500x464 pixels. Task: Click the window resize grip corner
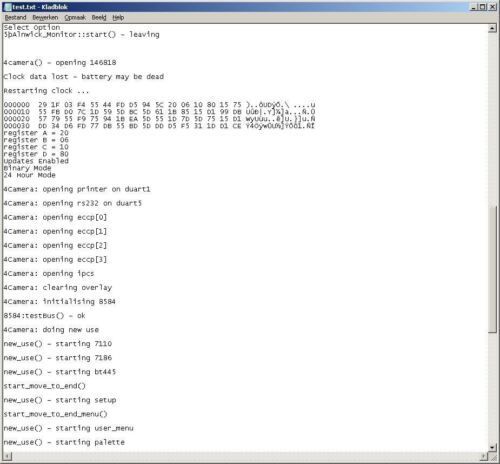[493, 456]
